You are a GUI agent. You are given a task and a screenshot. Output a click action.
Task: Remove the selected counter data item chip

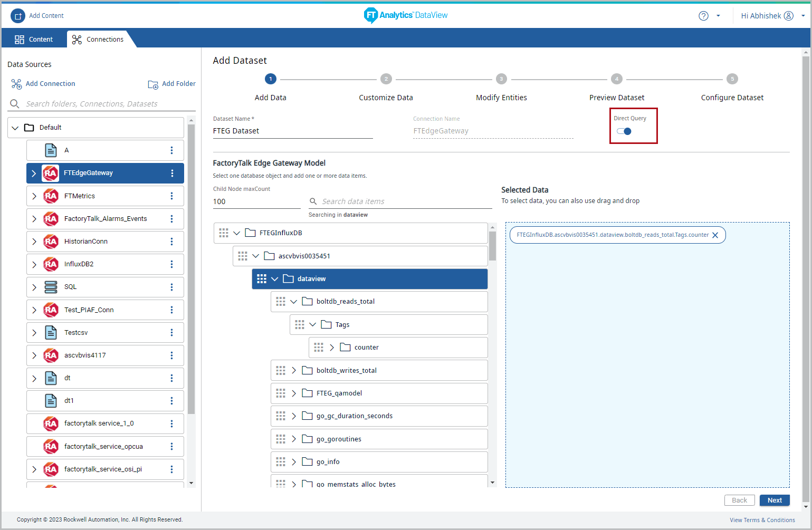tap(715, 235)
